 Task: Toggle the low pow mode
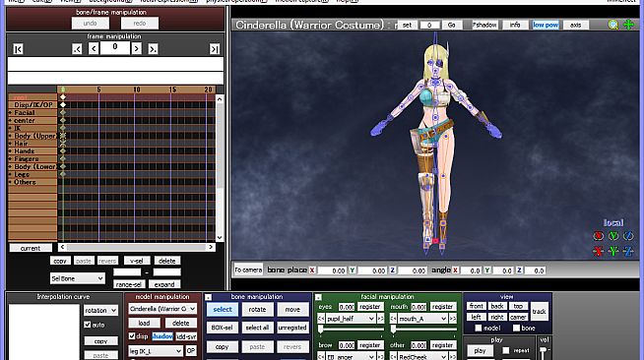click(546, 25)
